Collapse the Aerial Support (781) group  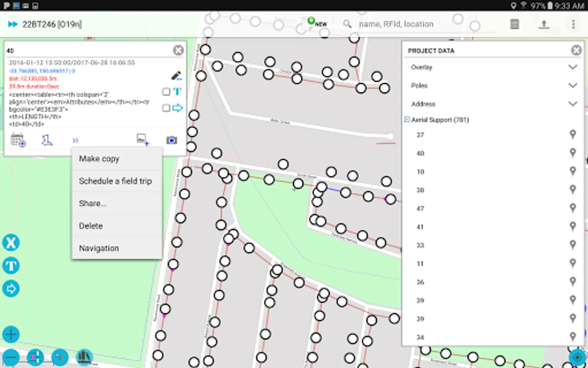point(407,119)
